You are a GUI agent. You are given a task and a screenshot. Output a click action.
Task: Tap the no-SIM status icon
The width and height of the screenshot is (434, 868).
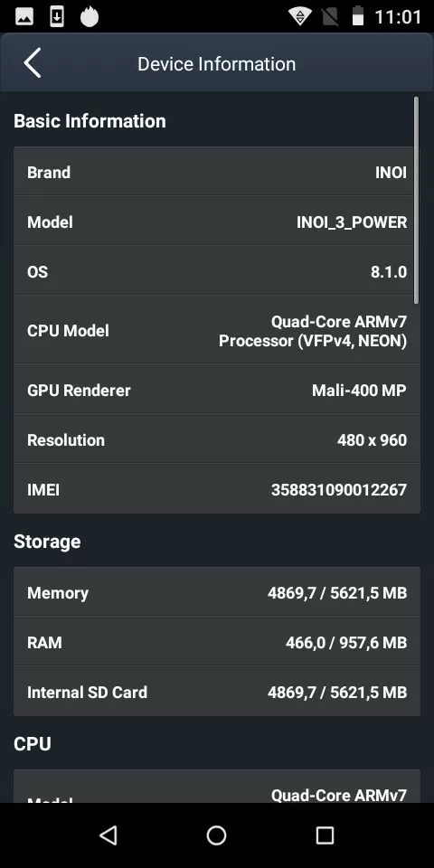[x=330, y=17]
